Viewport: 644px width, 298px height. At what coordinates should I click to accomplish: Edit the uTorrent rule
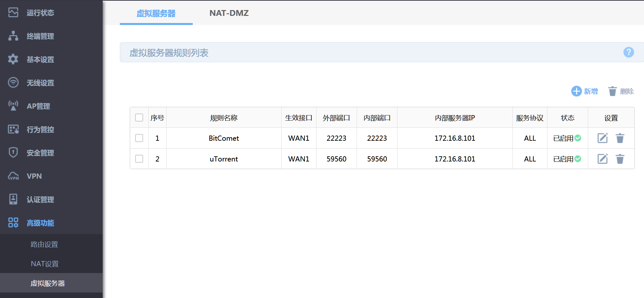(x=603, y=159)
